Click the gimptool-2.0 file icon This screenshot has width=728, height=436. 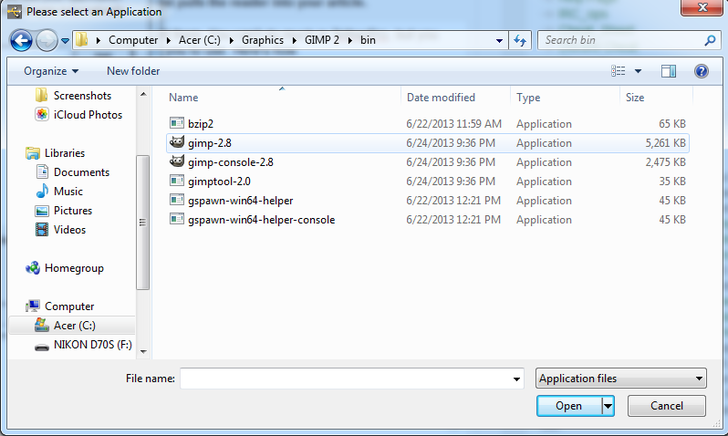(176, 181)
